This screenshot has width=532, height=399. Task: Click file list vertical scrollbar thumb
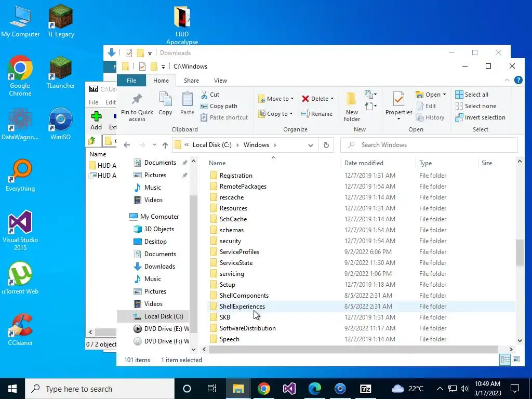[x=520, y=252]
